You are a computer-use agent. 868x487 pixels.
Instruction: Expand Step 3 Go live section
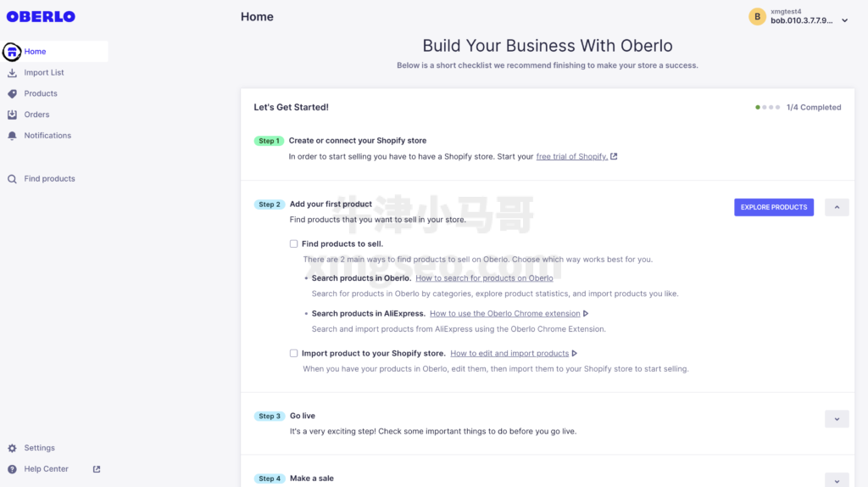point(837,419)
